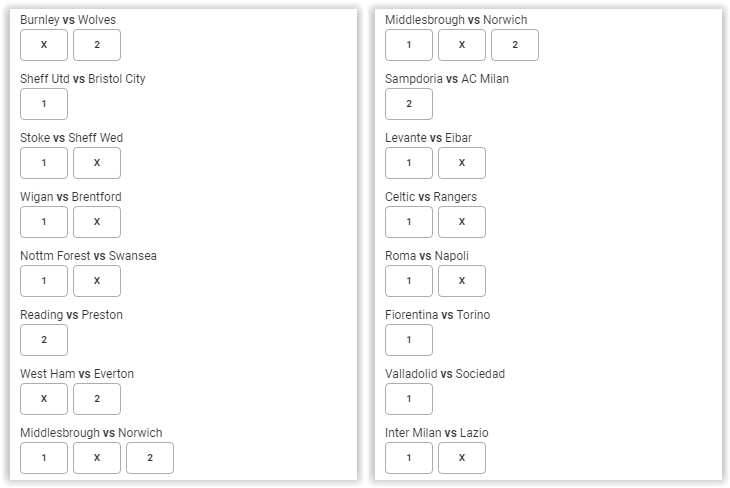This screenshot has width=730, height=488.
Task: Pick 1 for Wigan vs Brentford
Action: (44, 222)
